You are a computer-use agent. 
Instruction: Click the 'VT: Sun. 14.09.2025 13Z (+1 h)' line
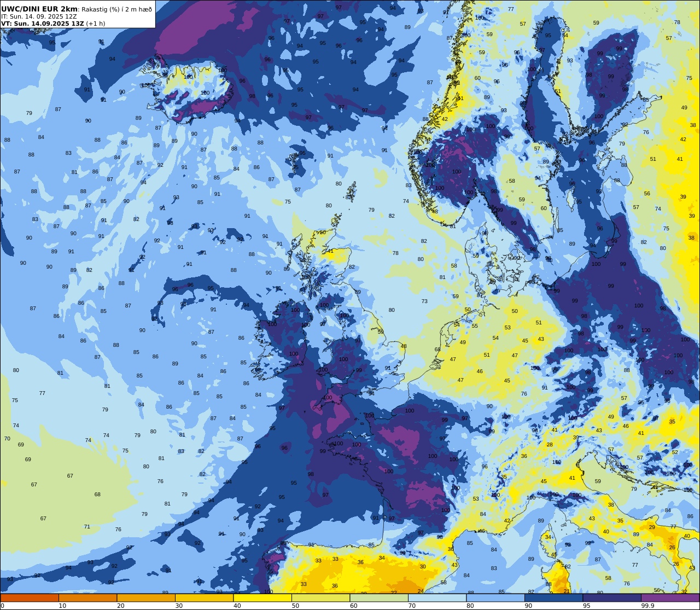click(x=53, y=24)
